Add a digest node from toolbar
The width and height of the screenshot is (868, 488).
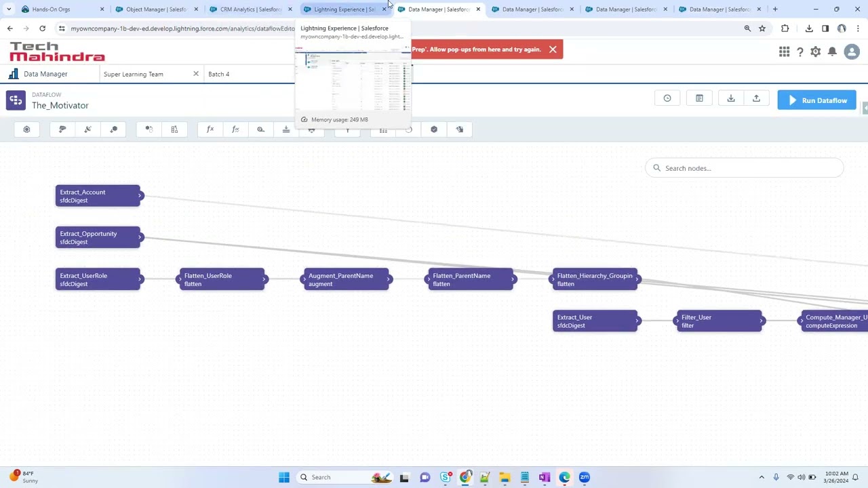point(87,129)
